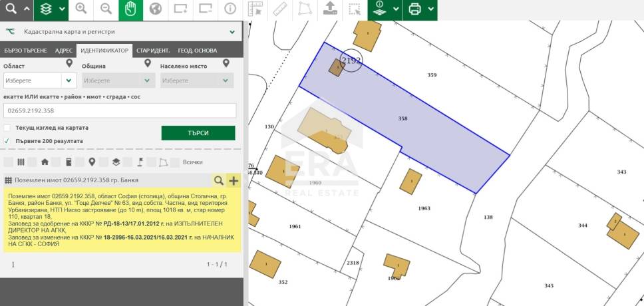Open the info identify tool
The image size is (644, 306).
(230, 9)
